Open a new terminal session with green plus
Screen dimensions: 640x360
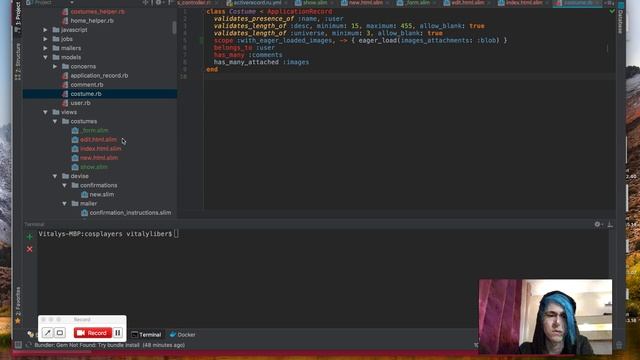(x=29, y=236)
